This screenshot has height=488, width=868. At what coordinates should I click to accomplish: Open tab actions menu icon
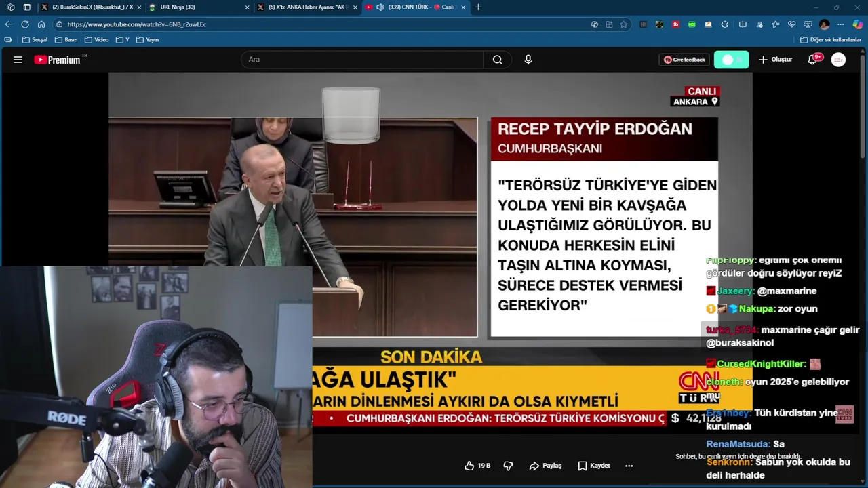pyautogui.click(x=26, y=7)
